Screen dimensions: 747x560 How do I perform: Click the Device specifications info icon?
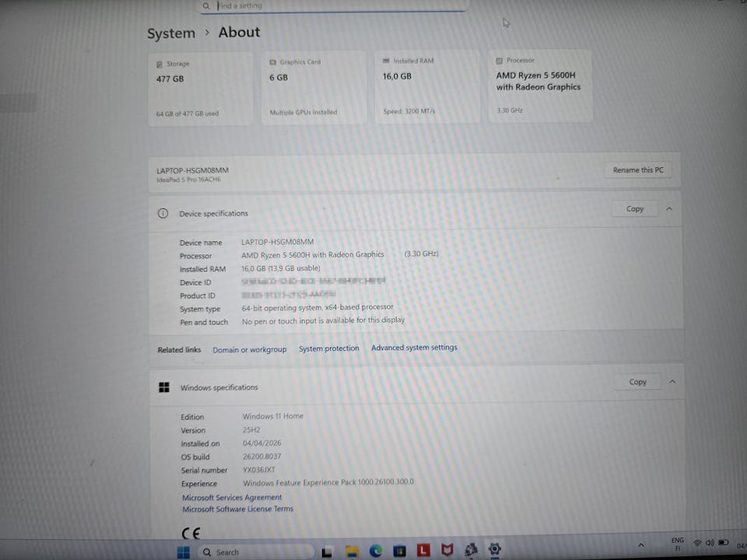[x=163, y=213]
